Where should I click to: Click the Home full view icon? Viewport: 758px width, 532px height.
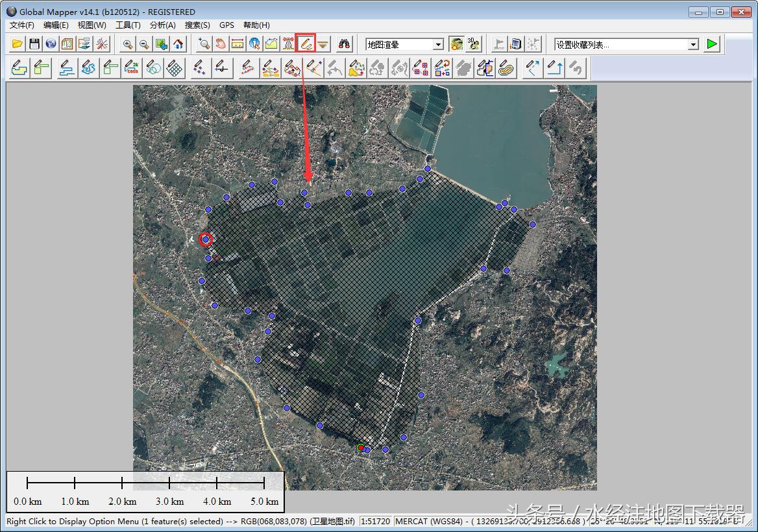(x=178, y=44)
